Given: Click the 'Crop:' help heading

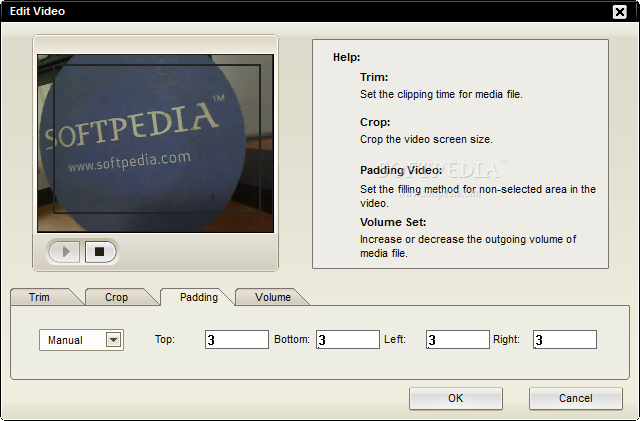Looking at the screenshot, I should (x=375, y=122).
